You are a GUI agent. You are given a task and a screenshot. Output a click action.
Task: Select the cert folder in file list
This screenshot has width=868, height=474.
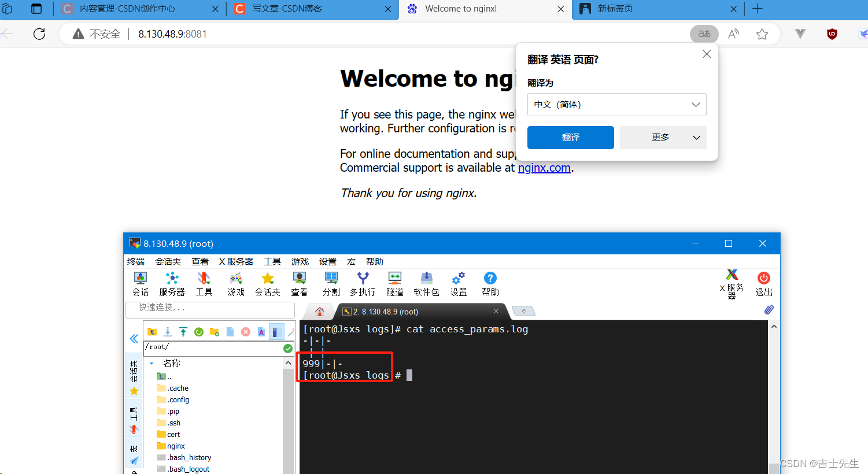coord(168,434)
